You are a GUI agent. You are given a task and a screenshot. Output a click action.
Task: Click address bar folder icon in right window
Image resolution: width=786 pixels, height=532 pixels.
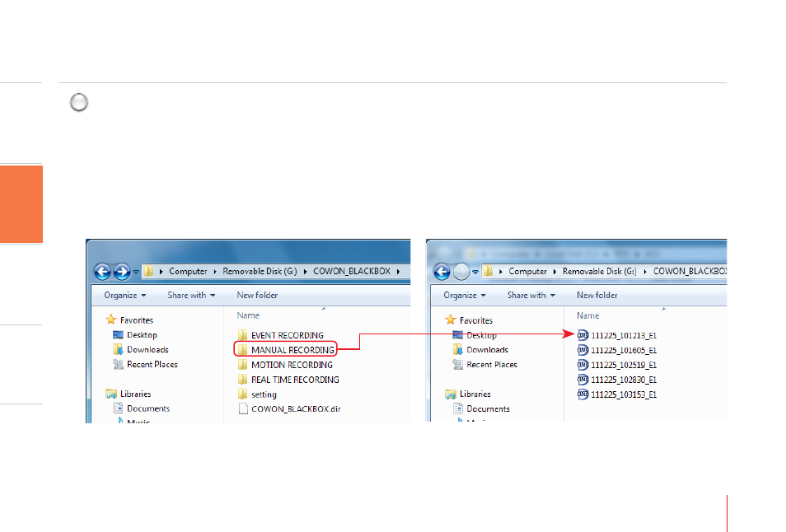coord(489,271)
